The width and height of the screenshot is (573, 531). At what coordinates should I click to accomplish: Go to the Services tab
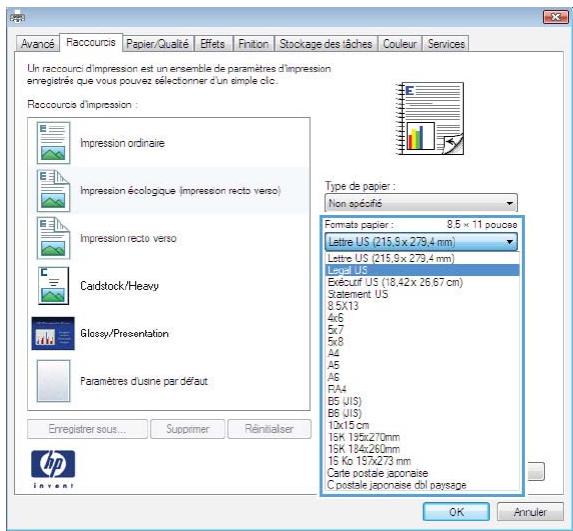tap(446, 44)
